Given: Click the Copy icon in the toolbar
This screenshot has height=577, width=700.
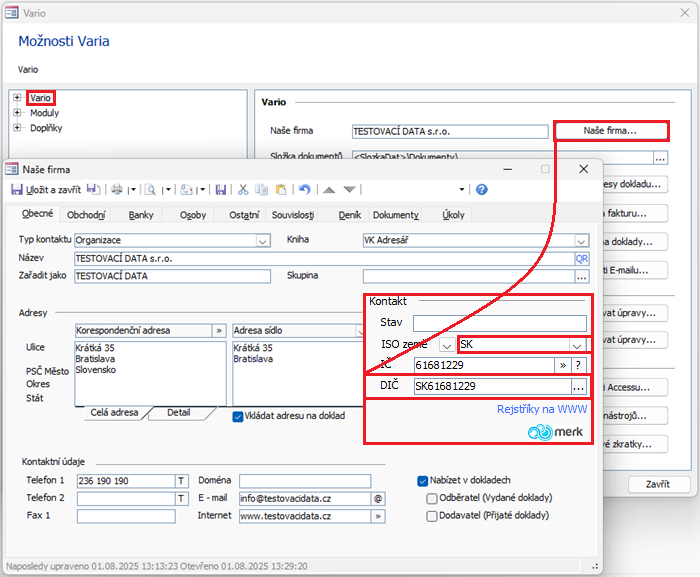Looking at the screenshot, I should (x=261, y=190).
